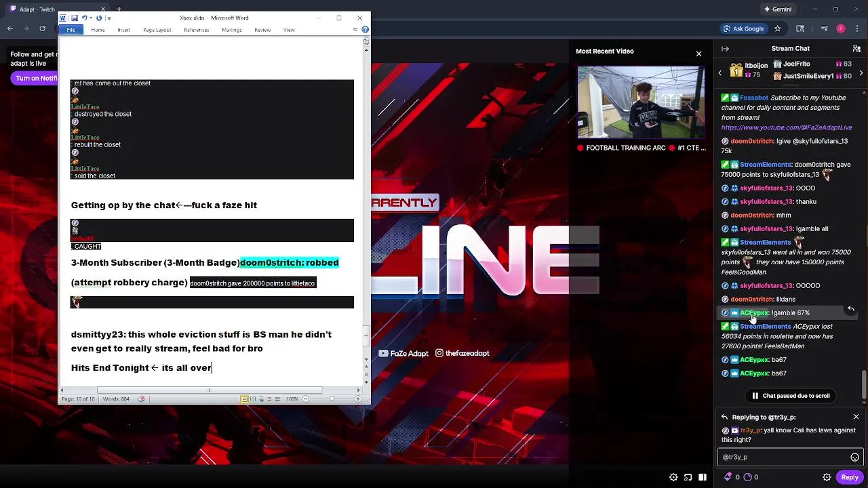
Task: Click the Repeat icon in Word's quick access toolbar
Action: click(x=99, y=18)
